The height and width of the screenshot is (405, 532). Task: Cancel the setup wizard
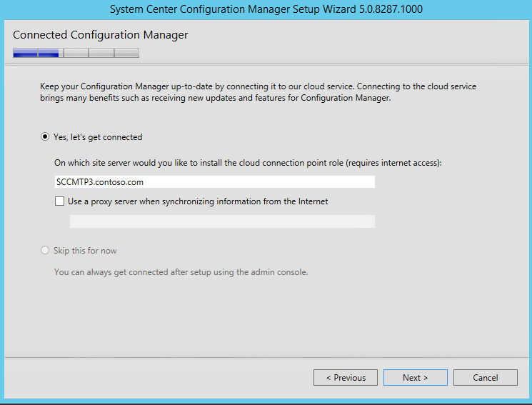485,378
